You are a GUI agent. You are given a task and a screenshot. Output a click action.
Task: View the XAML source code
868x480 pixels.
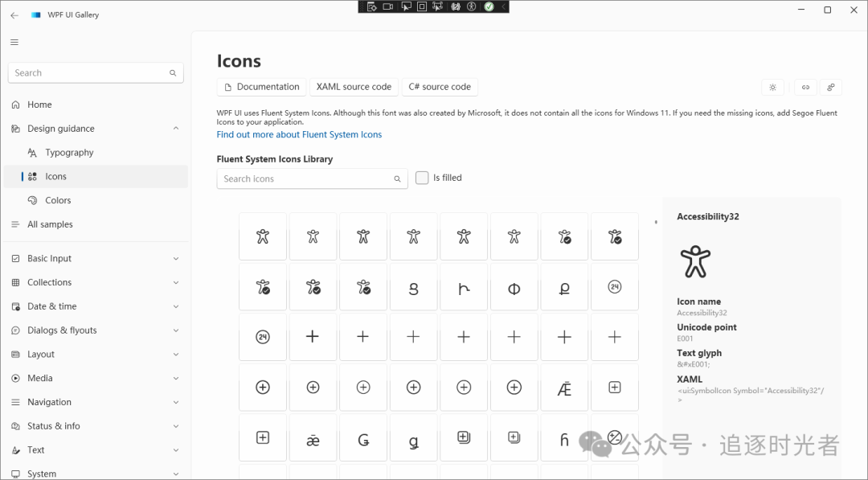pyautogui.click(x=354, y=87)
